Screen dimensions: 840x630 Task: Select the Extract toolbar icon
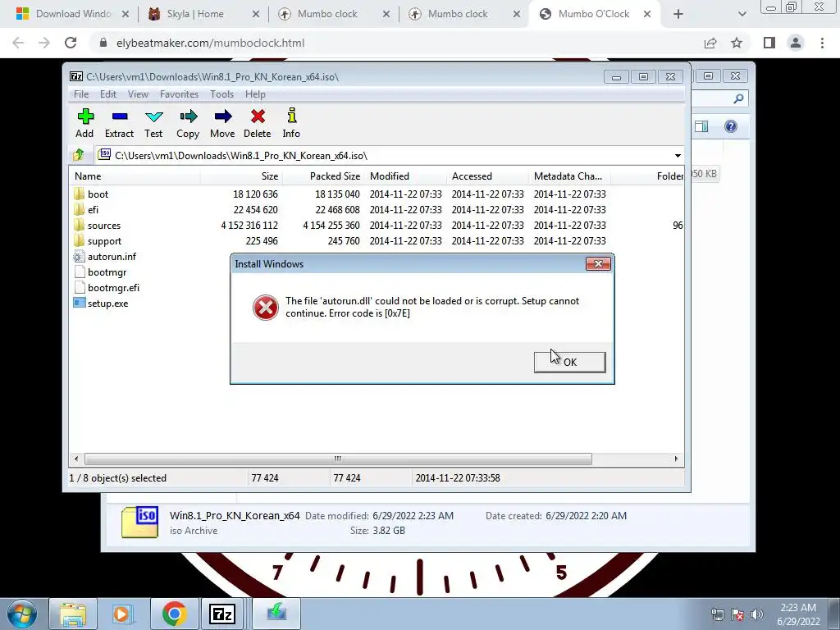(119, 124)
